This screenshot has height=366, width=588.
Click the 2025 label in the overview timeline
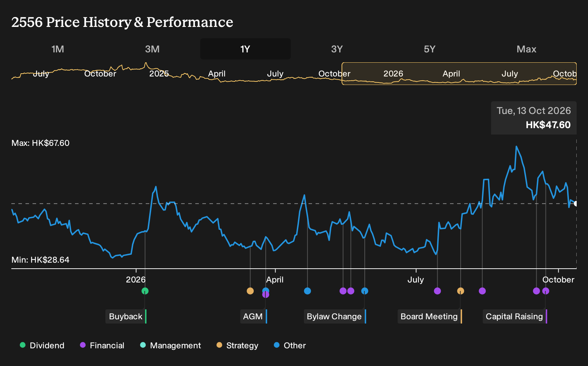pyautogui.click(x=159, y=74)
